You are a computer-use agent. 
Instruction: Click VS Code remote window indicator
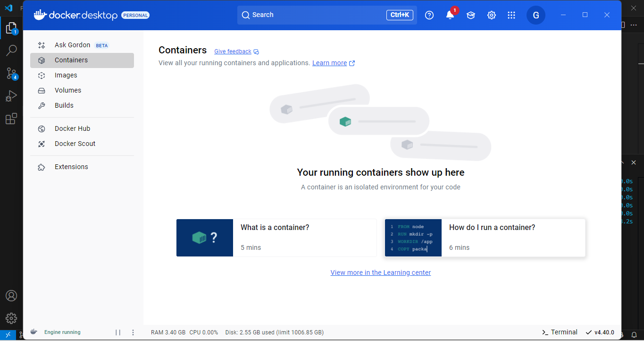8,335
